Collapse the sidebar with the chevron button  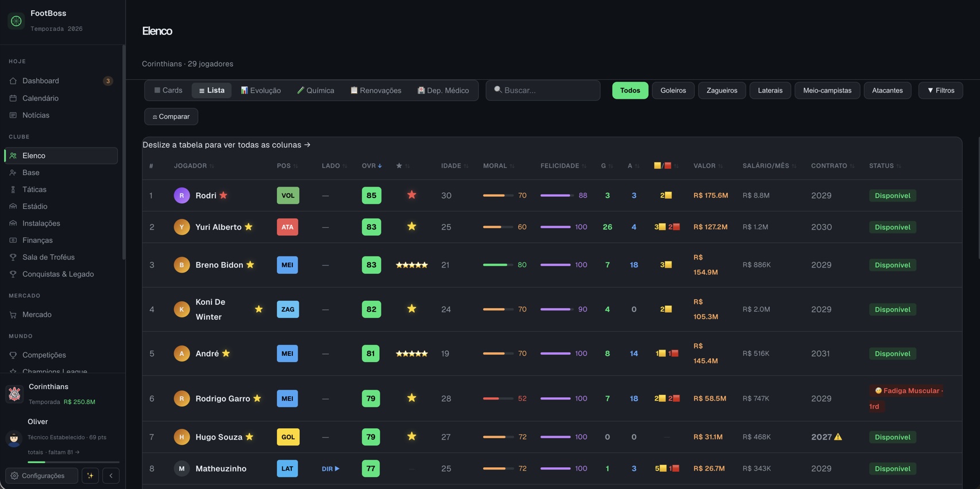(x=111, y=476)
